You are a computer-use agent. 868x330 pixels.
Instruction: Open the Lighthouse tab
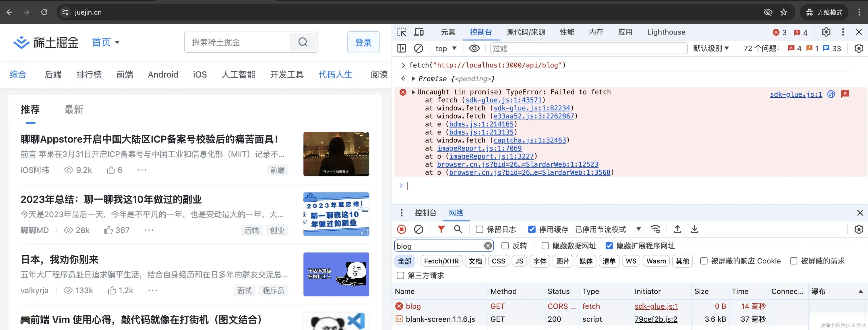pos(666,32)
